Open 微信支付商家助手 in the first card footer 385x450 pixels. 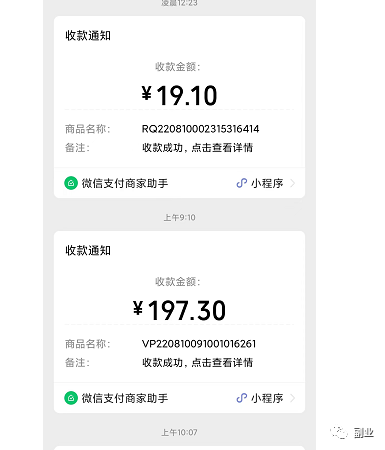(125, 183)
